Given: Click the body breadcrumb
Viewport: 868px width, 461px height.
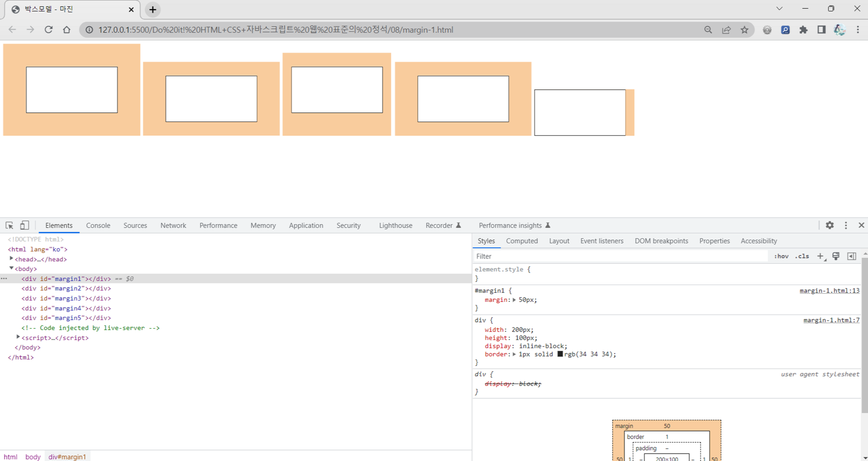Looking at the screenshot, I should point(33,457).
